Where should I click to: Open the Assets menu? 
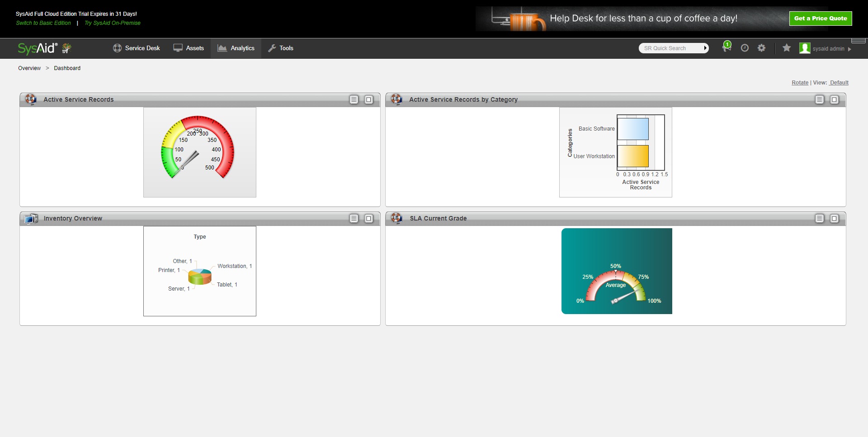pos(189,48)
